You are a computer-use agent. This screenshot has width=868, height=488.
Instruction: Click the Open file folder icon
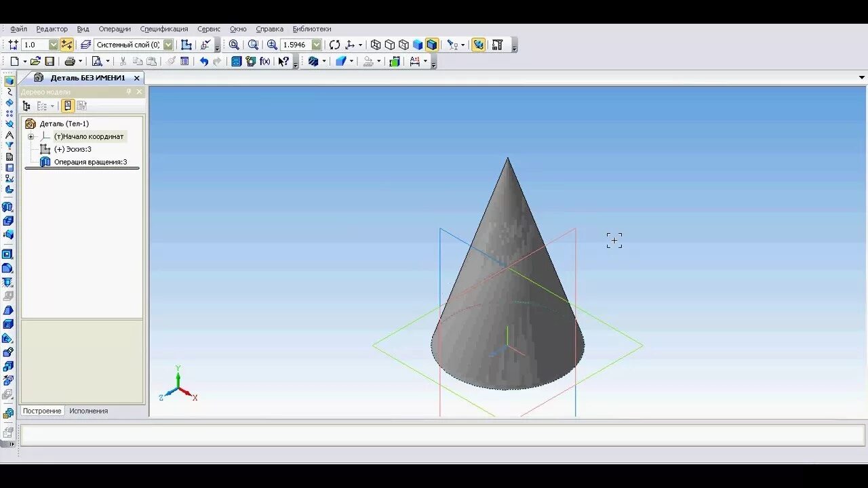(x=35, y=61)
